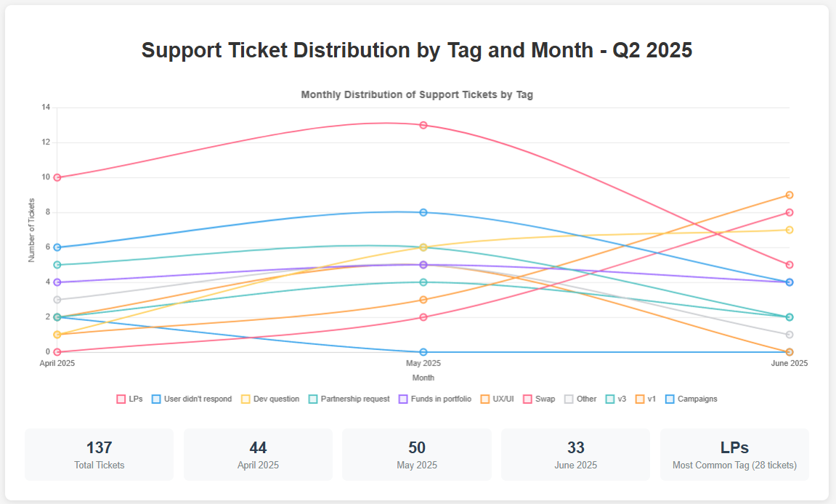Hide the Campaigns series via legend
This screenshot has width=836, height=504.
pyautogui.click(x=691, y=399)
